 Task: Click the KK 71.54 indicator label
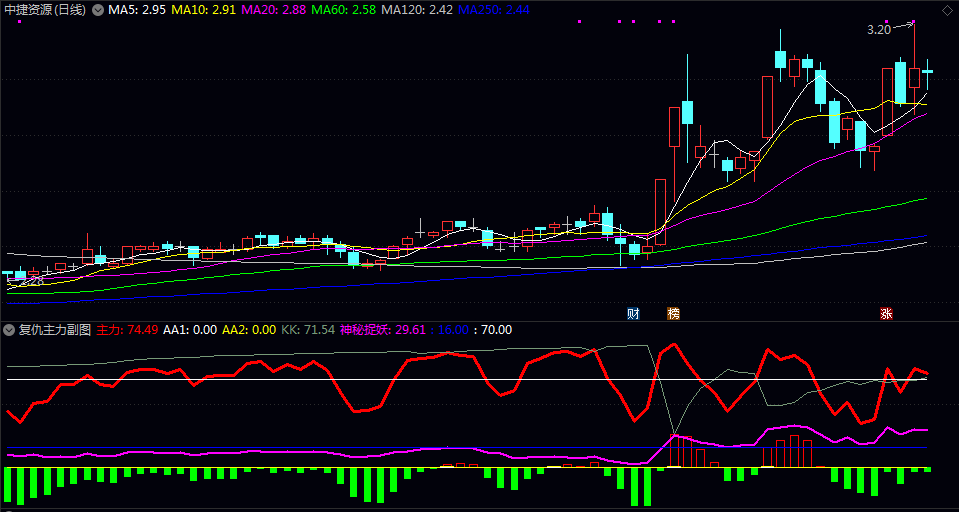[308, 329]
